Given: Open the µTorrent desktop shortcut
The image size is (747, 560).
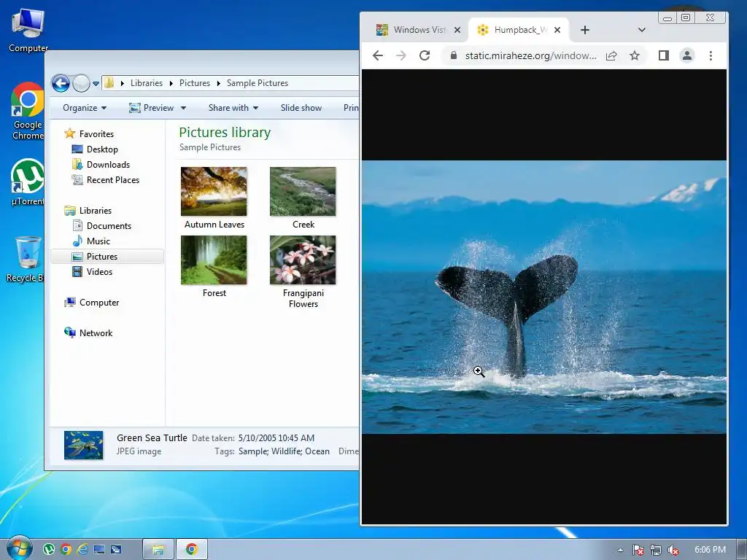Looking at the screenshot, I should coord(28,182).
